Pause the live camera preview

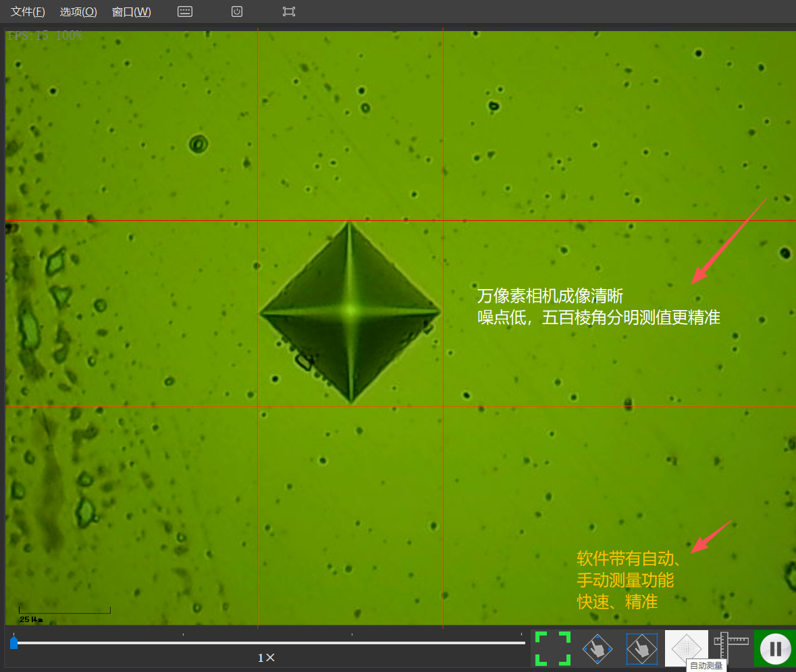[x=775, y=649]
